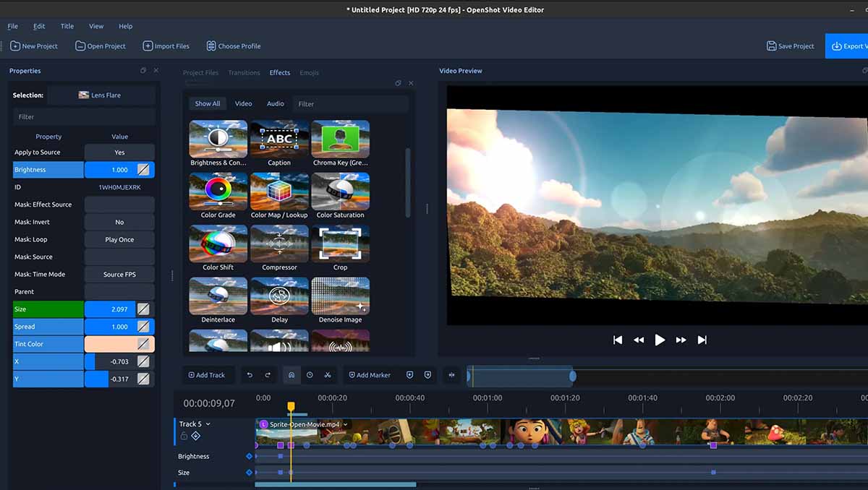Viewport: 868px width, 490px height.
Task: Switch to Emojis tab
Action: pos(309,72)
